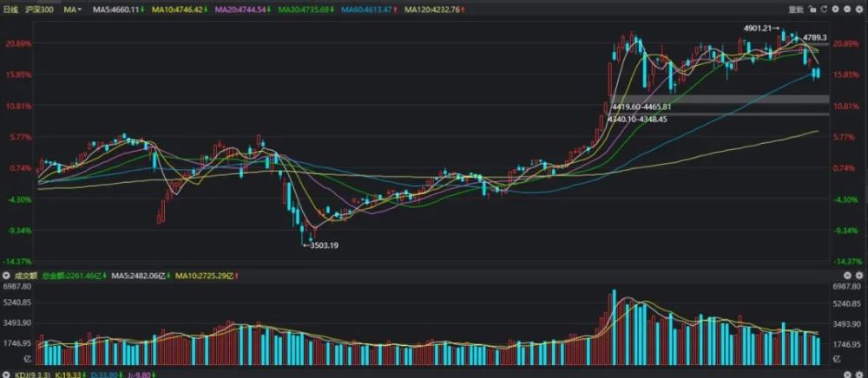This screenshot has height=378, width=868.
Task: Click the left axis -14.37% label
Action: [x=16, y=262]
